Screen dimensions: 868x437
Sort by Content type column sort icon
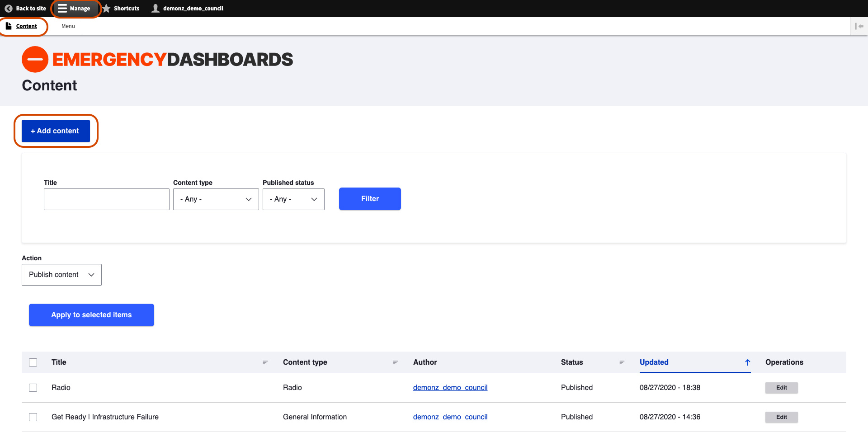(396, 362)
